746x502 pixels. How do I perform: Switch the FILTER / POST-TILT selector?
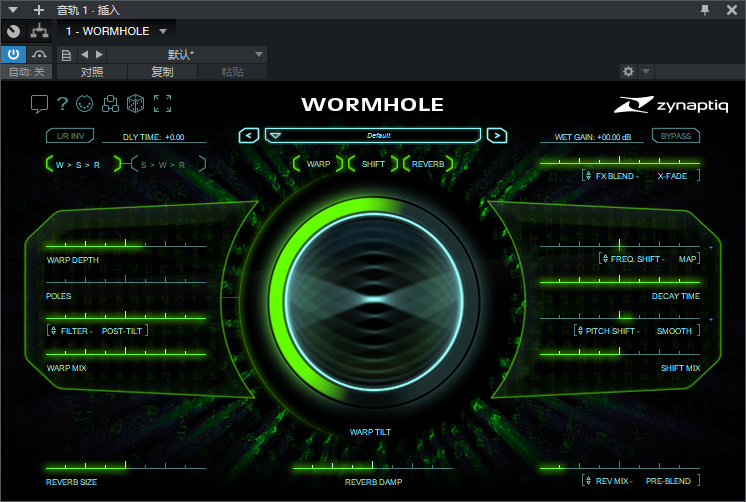coord(97,331)
